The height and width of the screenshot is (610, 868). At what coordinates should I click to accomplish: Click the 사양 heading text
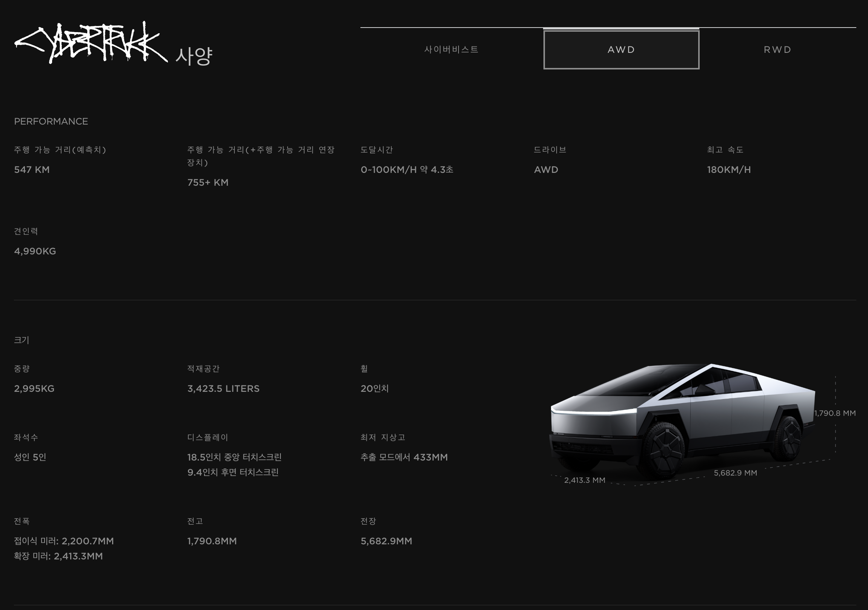pos(194,56)
